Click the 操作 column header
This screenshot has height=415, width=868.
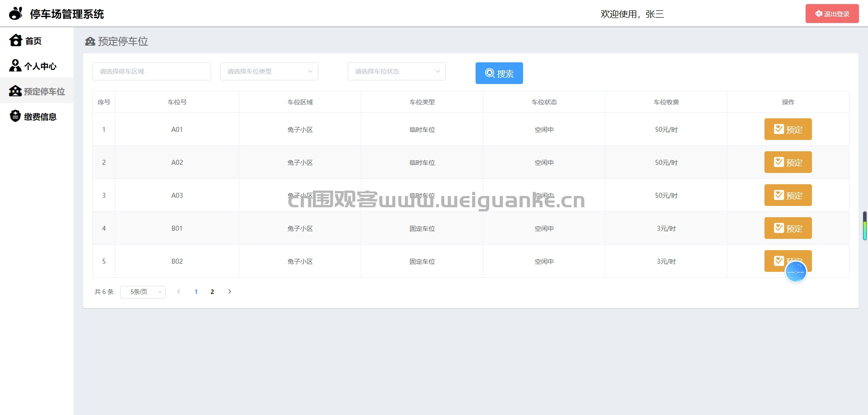tap(788, 102)
